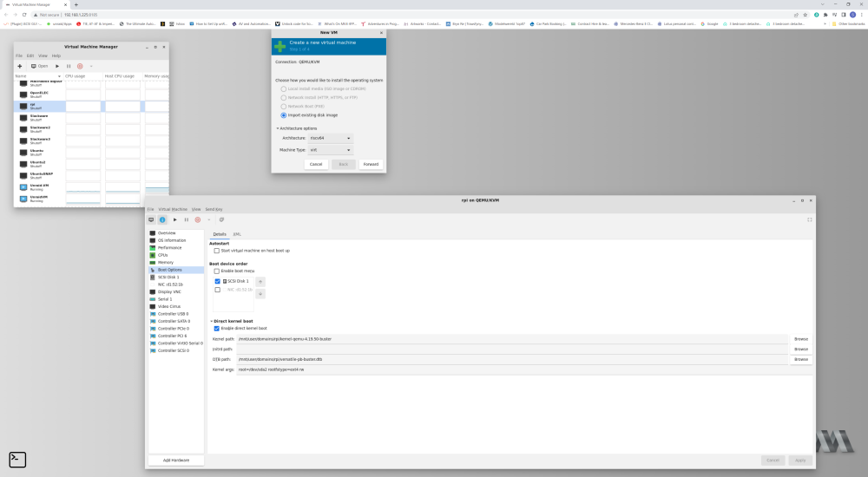The width and height of the screenshot is (868, 477).
Task: Open the terminal icon at bottom-left of desktop
Action: pyautogui.click(x=17, y=460)
